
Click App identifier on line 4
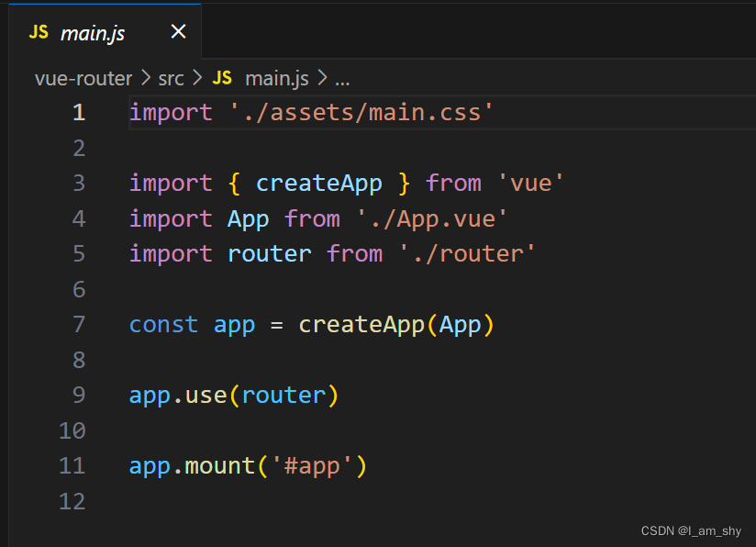(249, 219)
